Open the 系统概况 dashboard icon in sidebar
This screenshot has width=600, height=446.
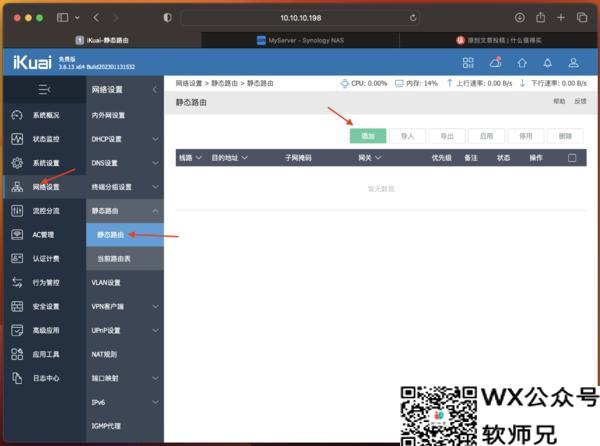17,115
